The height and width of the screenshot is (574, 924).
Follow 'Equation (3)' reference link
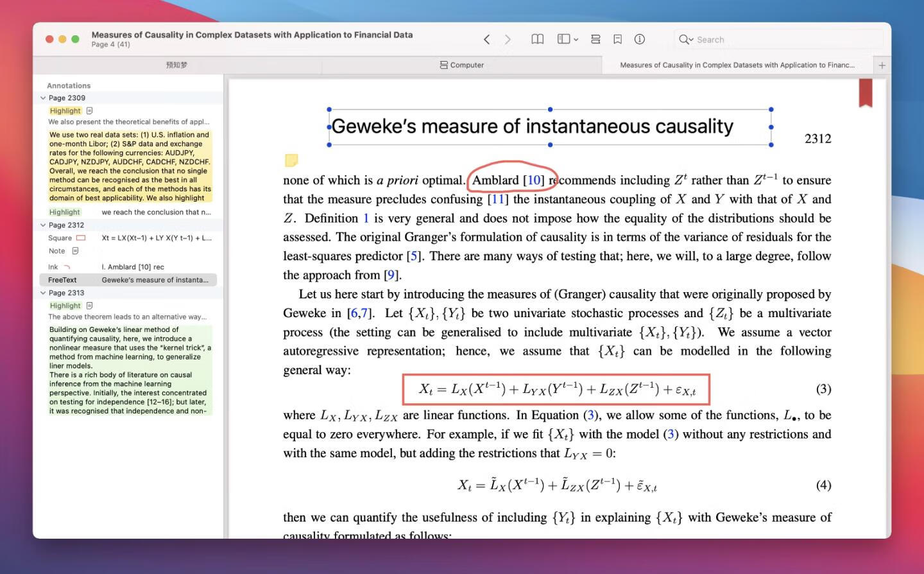coord(592,415)
